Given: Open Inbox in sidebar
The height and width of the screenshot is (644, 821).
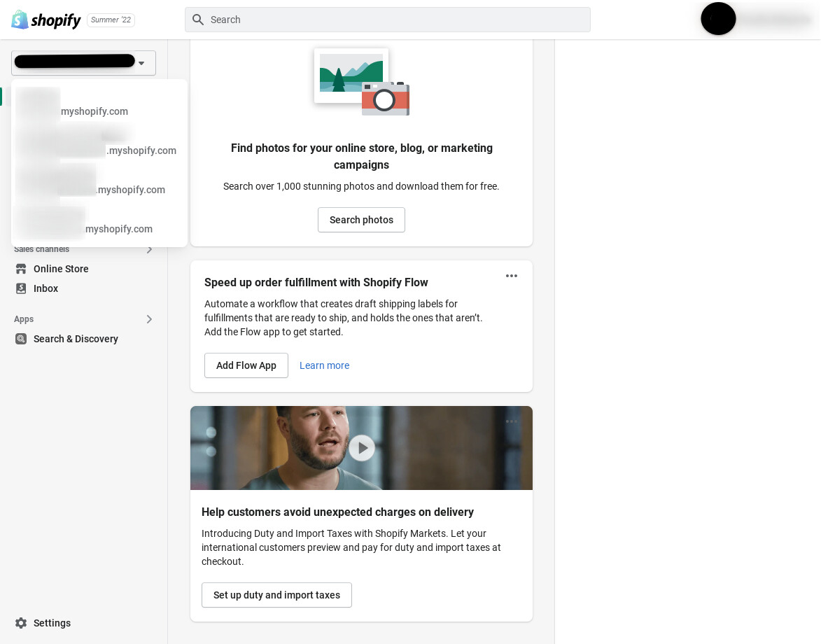Looking at the screenshot, I should [x=45, y=288].
